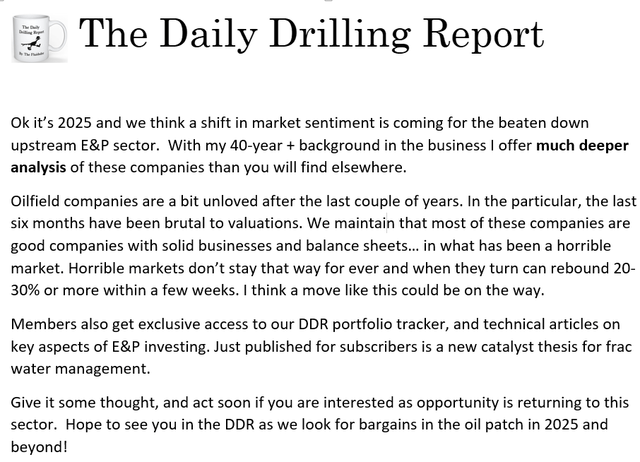This screenshot has width=640, height=462.
Task: Click the bold word 'analysis'
Action: 38,167
